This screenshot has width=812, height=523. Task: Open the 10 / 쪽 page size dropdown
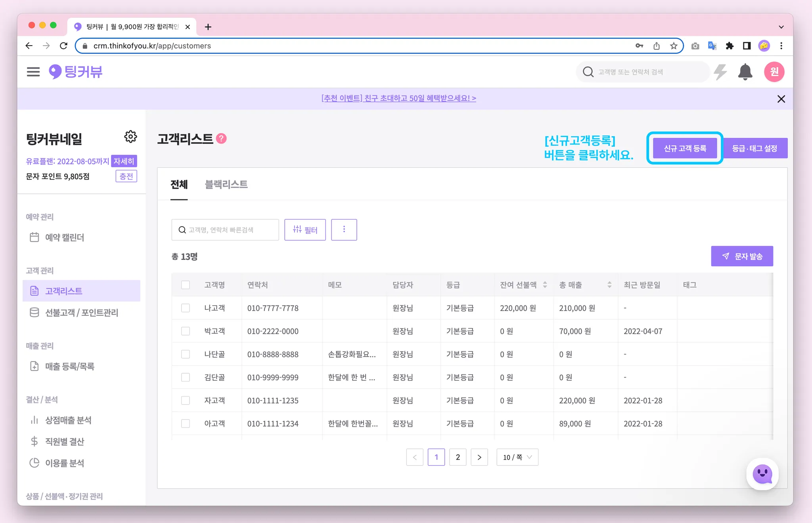click(517, 457)
